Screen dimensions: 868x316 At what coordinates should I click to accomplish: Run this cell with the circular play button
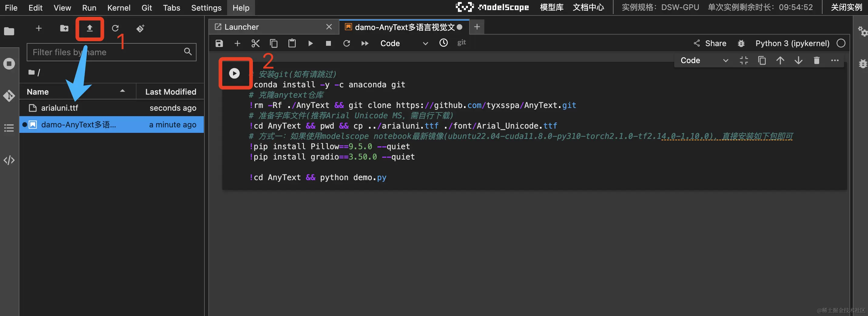pyautogui.click(x=234, y=73)
